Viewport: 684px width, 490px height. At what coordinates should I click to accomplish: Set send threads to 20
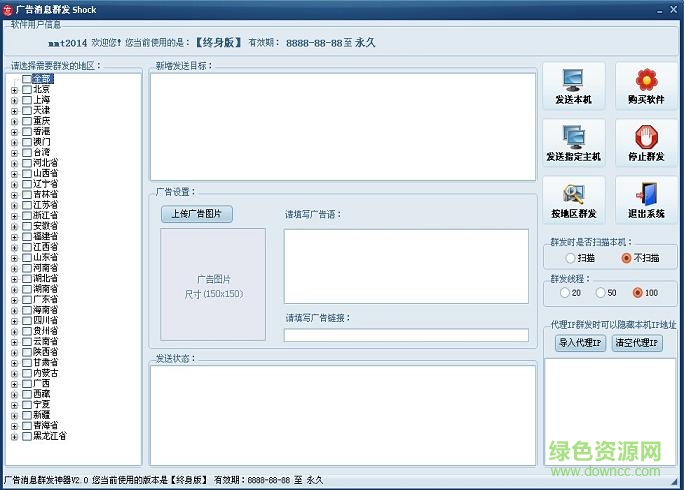[x=564, y=292]
